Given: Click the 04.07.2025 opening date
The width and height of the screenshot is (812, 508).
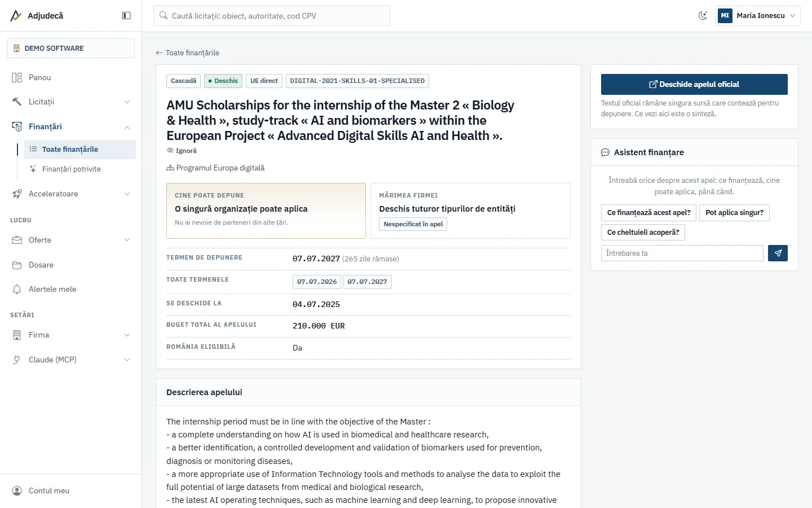Looking at the screenshot, I should click(316, 304).
